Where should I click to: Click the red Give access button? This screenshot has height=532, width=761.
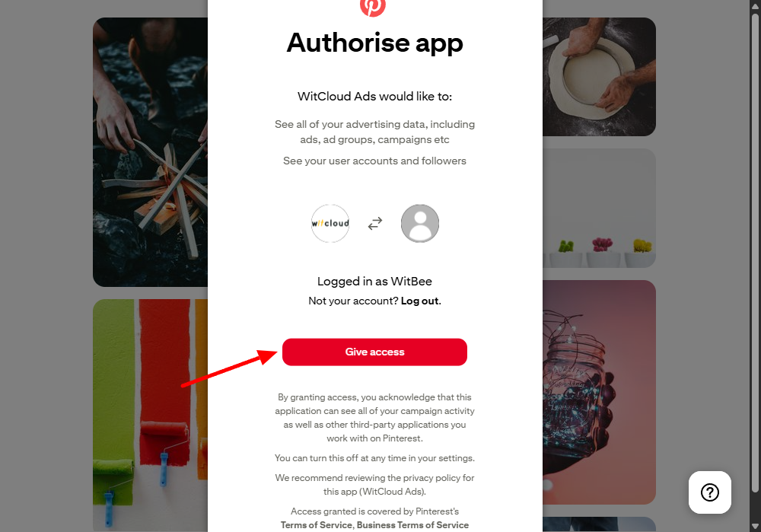tap(374, 352)
